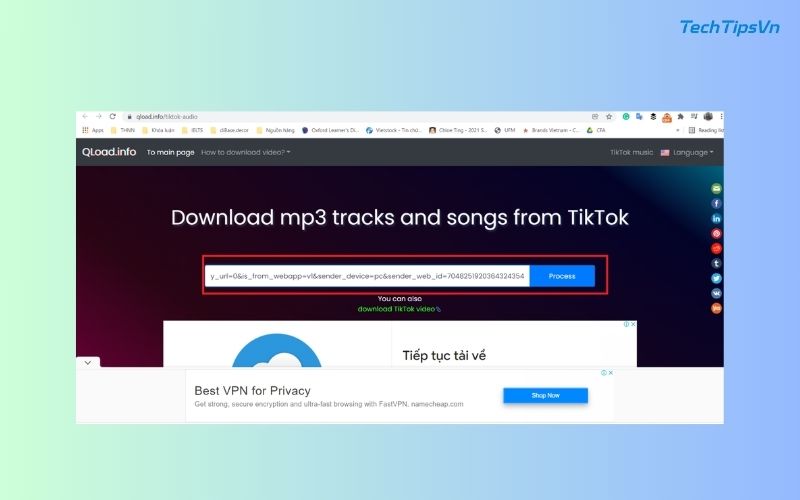Share page on Twitter

point(716,278)
